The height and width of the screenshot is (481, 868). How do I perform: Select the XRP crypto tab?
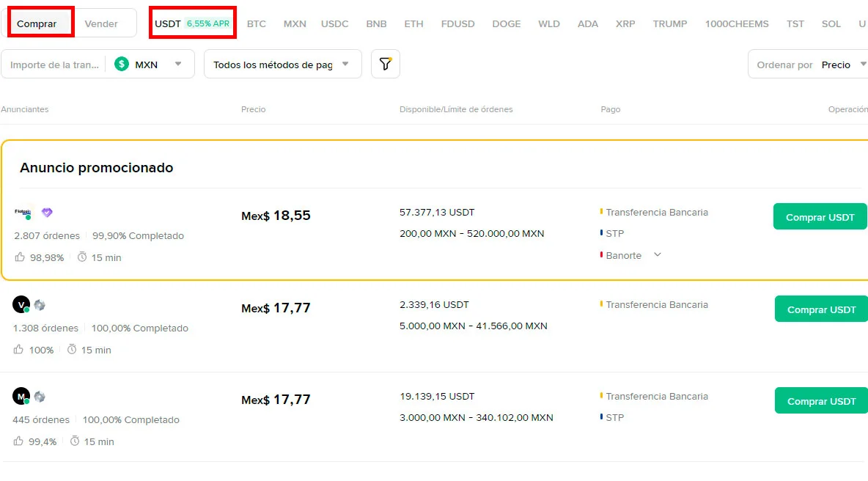[625, 23]
